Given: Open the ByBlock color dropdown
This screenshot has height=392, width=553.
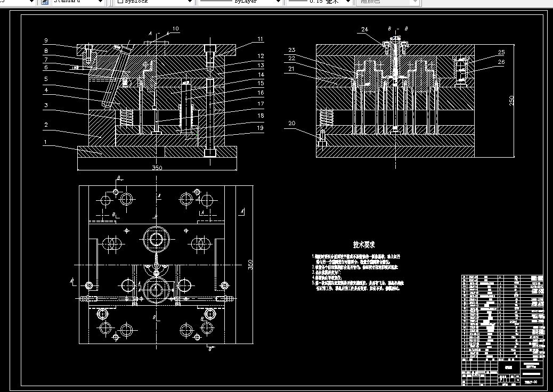Looking at the screenshot, I should [x=154, y=2].
